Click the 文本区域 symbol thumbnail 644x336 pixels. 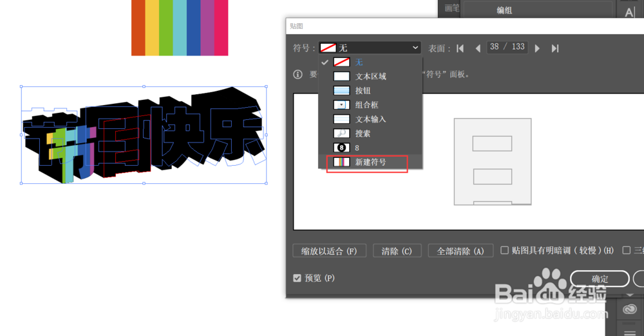(x=341, y=77)
